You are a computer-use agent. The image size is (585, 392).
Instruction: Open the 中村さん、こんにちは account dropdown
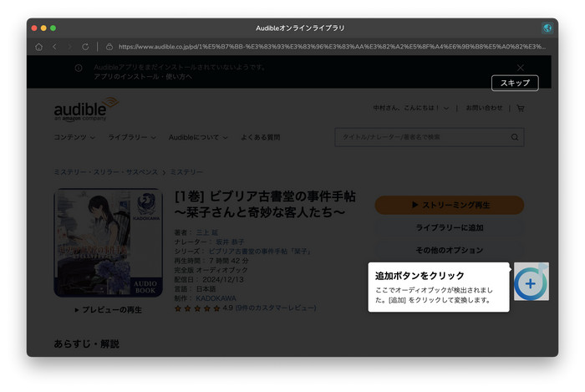coord(411,108)
